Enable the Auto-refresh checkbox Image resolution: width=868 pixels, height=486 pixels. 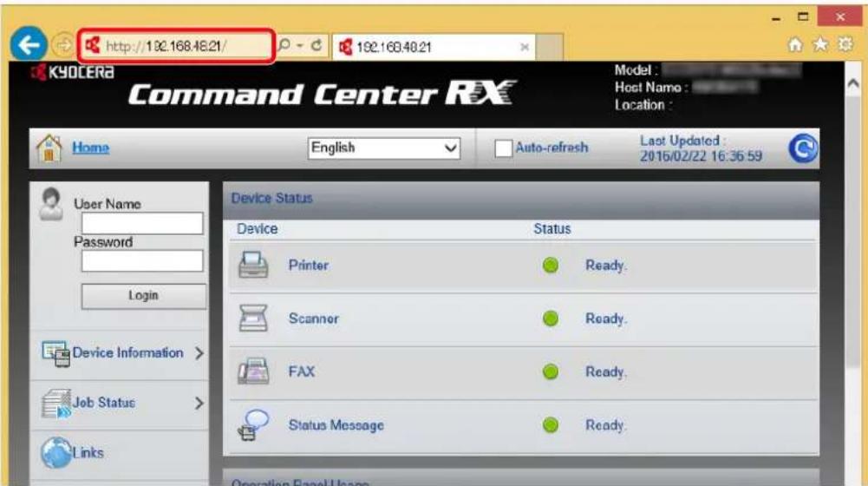click(x=503, y=148)
